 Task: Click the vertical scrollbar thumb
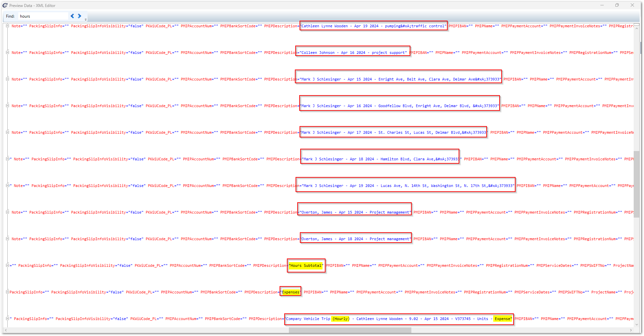(x=636, y=184)
